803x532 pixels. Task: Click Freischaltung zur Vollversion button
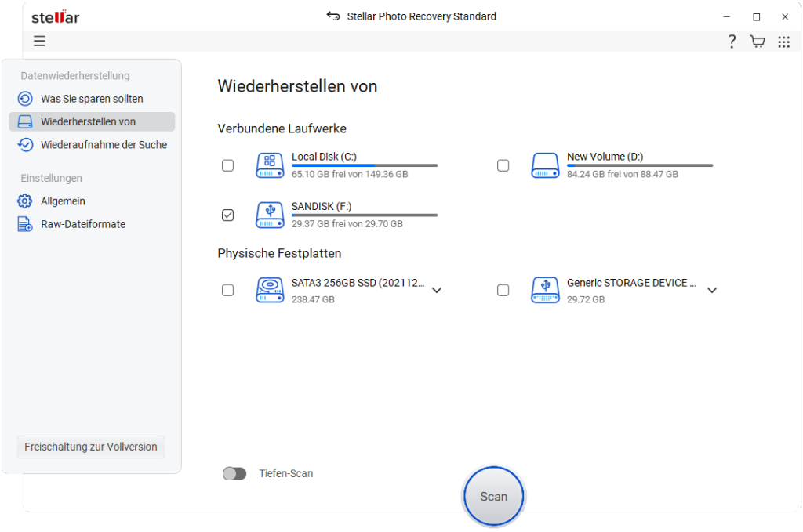[x=91, y=447]
